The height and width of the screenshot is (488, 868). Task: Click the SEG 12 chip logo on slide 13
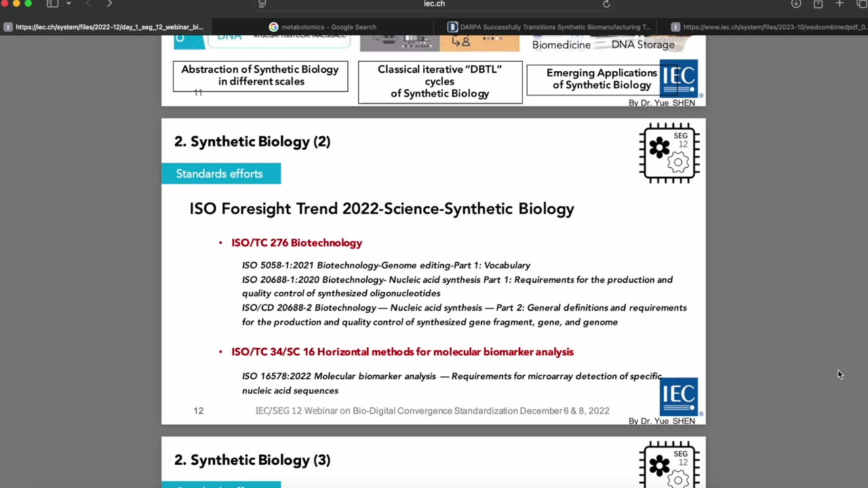pos(669,464)
